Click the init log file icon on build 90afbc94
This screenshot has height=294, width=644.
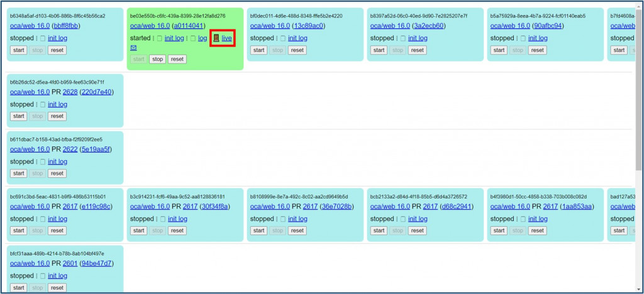point(523,38)
